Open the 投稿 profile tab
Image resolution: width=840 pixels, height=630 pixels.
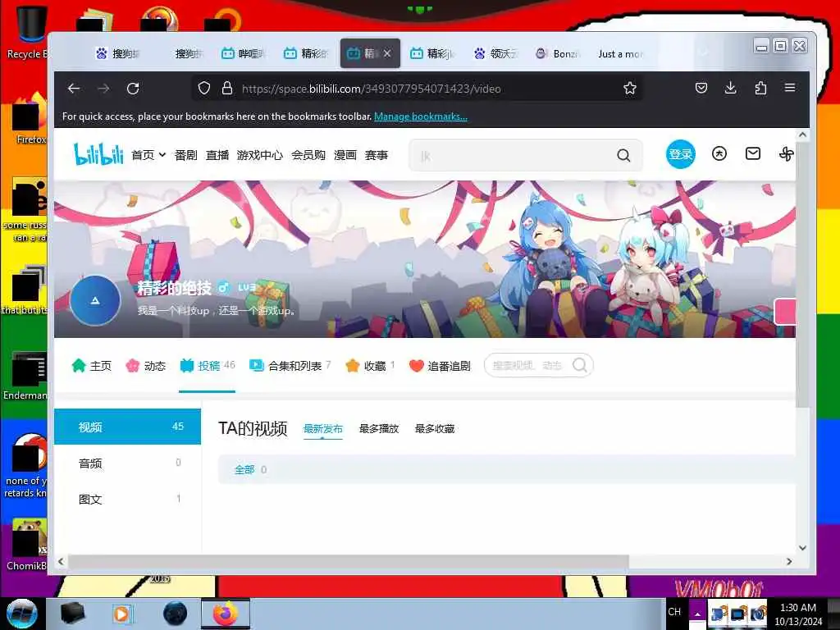pyautogui.click(x=208, y=366)
